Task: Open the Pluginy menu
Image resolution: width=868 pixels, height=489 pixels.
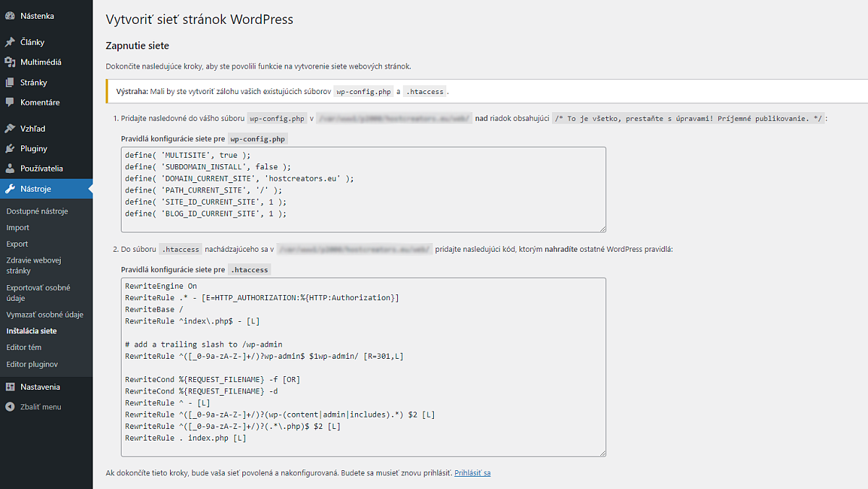Action: click(46, 148)
